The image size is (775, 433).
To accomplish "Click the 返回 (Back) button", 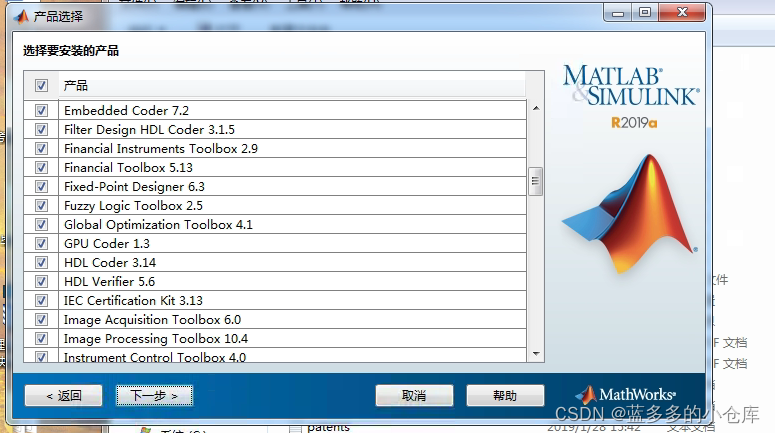I will point(63,396).
